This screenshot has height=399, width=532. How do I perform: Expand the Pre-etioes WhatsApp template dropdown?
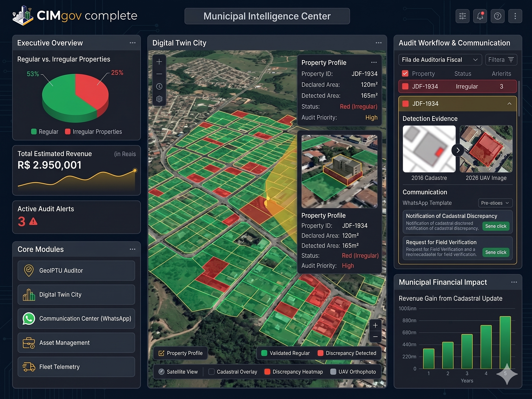(x=495, y=203)
